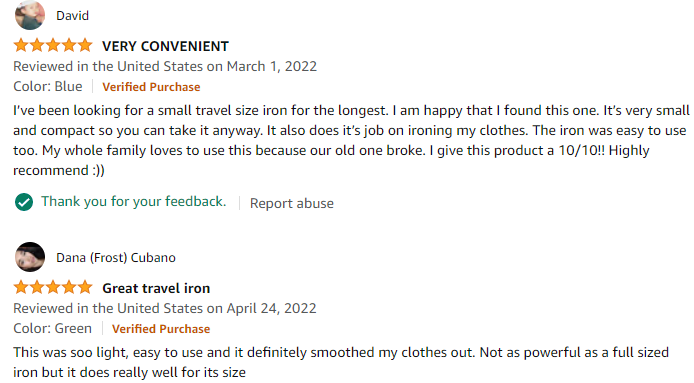This screenshot has height=383, width=694.
Task: Click the green feedback checkmark icon
Action: click(24, 202)
